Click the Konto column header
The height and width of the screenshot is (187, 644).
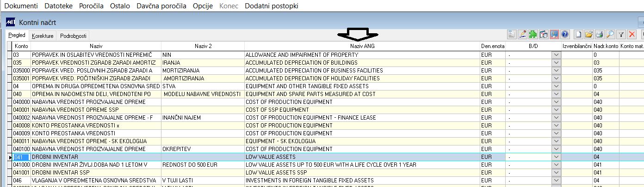(21, 46)
